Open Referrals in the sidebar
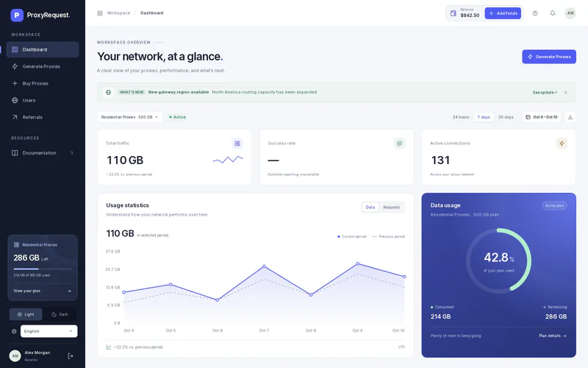The height and width of the screenshot is (368, 588). point(43,117)
